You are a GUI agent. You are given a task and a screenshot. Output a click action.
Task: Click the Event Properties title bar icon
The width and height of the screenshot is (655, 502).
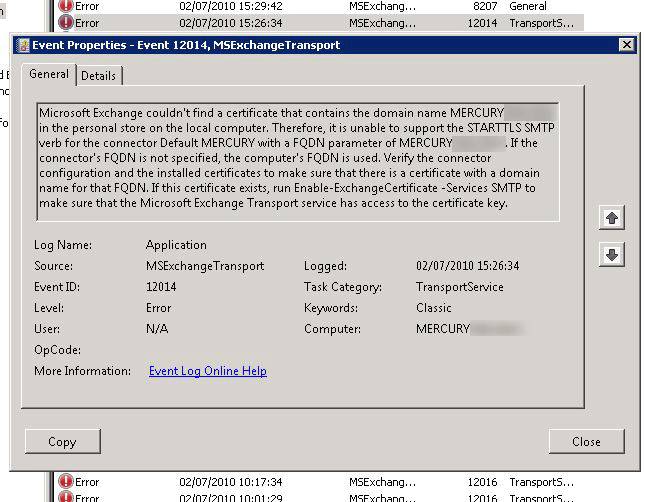23,45
